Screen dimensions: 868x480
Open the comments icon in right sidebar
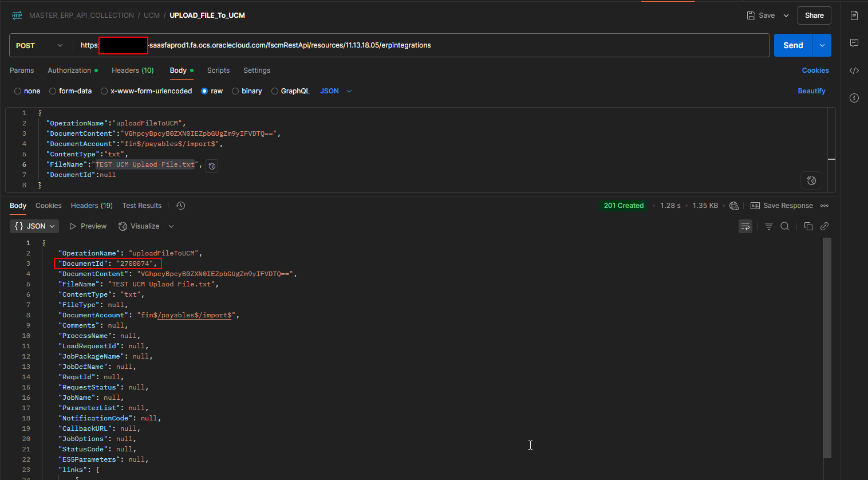click(854, 43)
